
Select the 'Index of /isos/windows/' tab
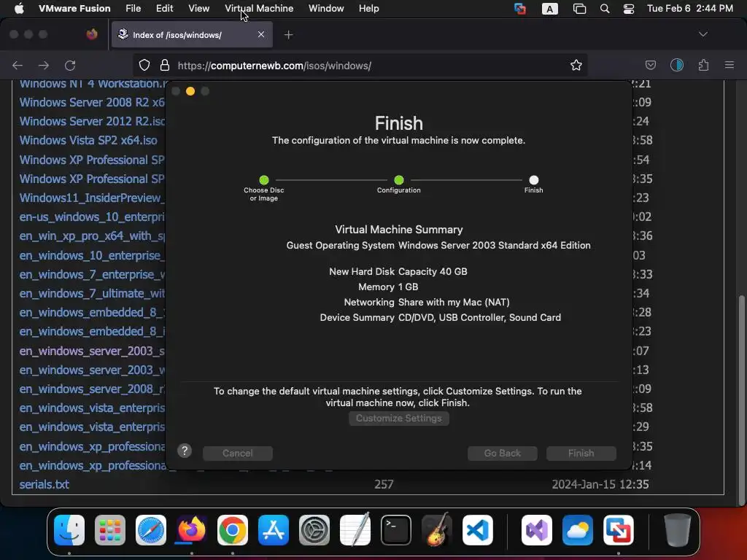tap(192, 35)
